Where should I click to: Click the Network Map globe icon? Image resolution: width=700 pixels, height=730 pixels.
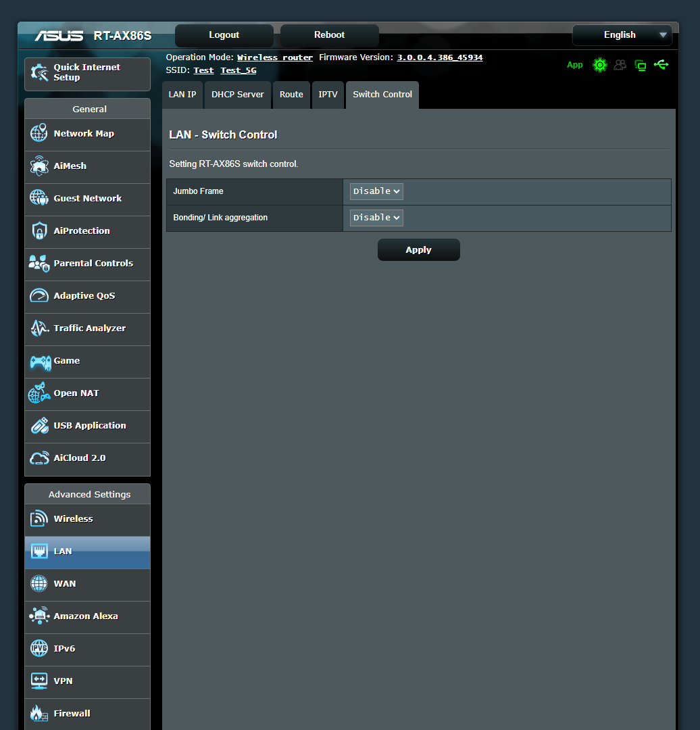(x=39, y=133)
